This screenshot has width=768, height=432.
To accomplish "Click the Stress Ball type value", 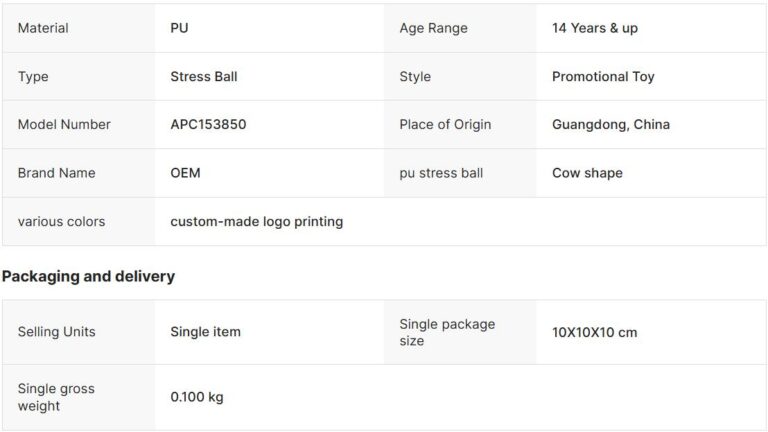I will point(204,76).
